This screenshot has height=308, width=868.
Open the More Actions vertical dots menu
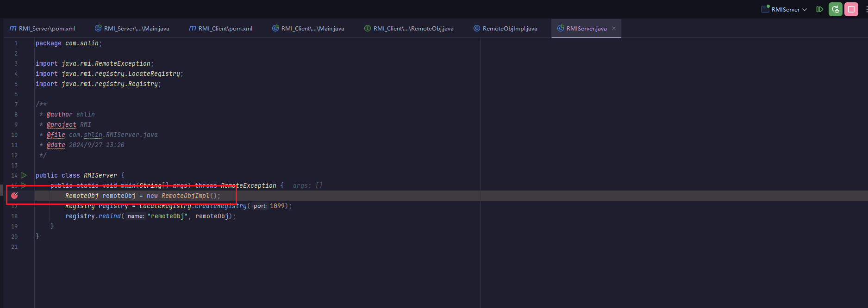(866, 9)
